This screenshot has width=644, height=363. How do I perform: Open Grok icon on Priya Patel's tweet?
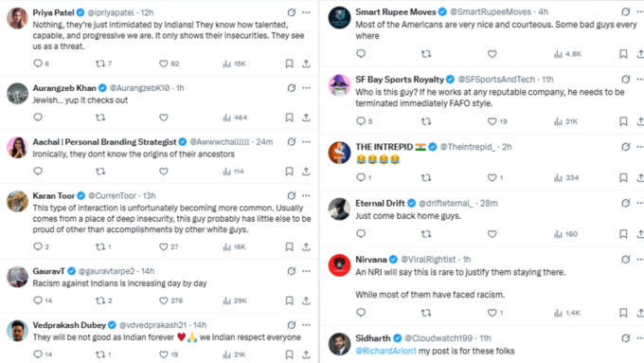click(x=292, y=12)
